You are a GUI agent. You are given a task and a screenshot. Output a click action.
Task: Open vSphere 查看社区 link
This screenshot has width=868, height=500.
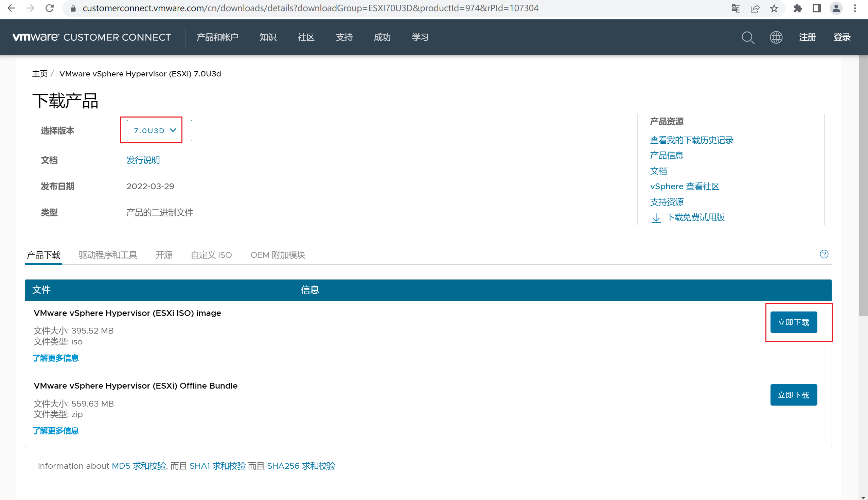(684, 186)
